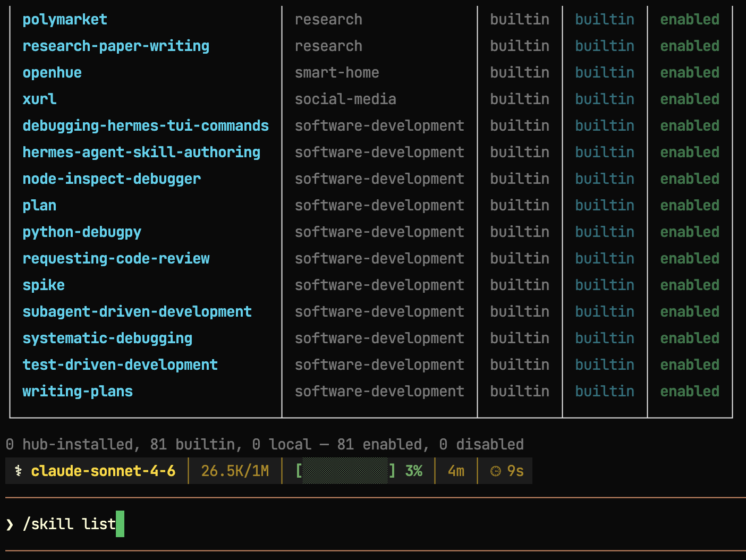Image resolution: width=746 pixels, height=560 pixels.
Task: Select the test-driven-development skill name
Action: [x=120, y=365]
